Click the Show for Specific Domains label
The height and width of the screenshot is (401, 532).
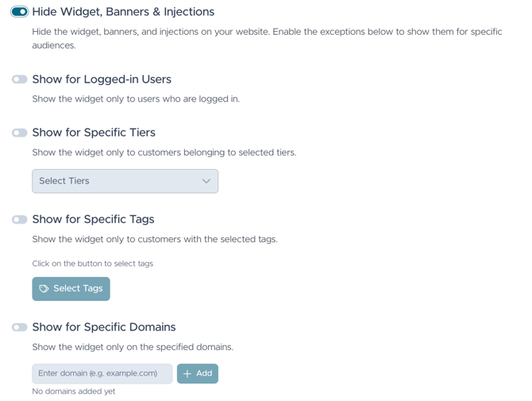(x=104, y=327)
